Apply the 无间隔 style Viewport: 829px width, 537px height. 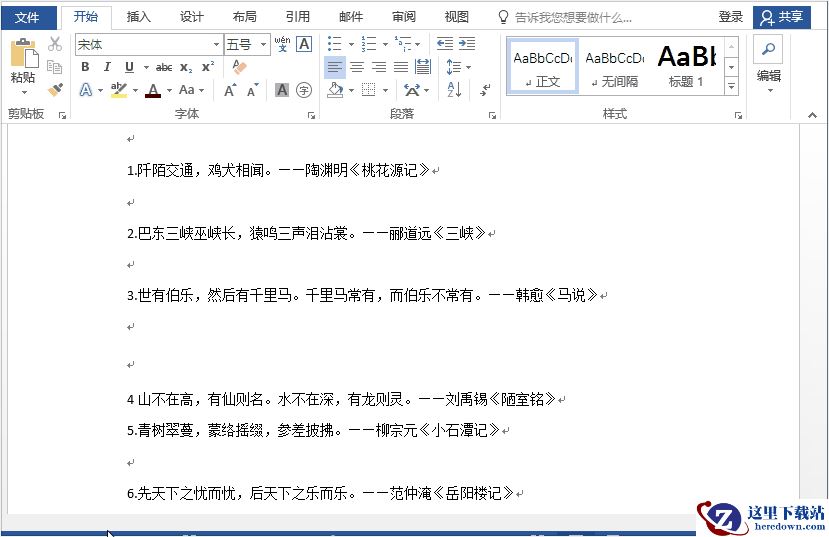pos(615,67)
